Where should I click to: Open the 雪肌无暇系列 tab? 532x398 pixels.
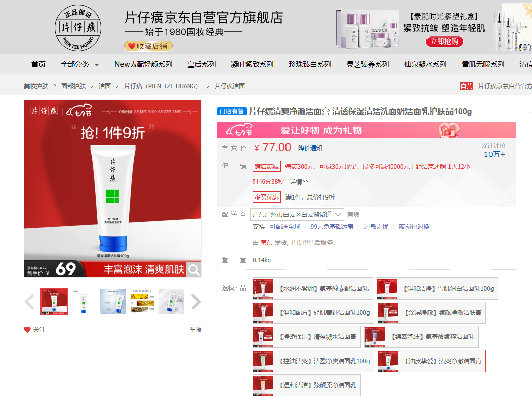(x=483, y=64)
